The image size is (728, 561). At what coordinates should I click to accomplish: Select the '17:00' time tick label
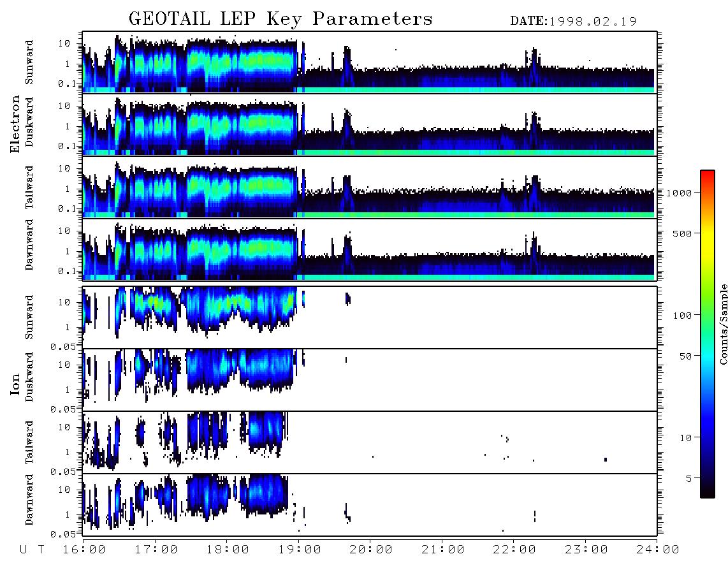point(156,550)
